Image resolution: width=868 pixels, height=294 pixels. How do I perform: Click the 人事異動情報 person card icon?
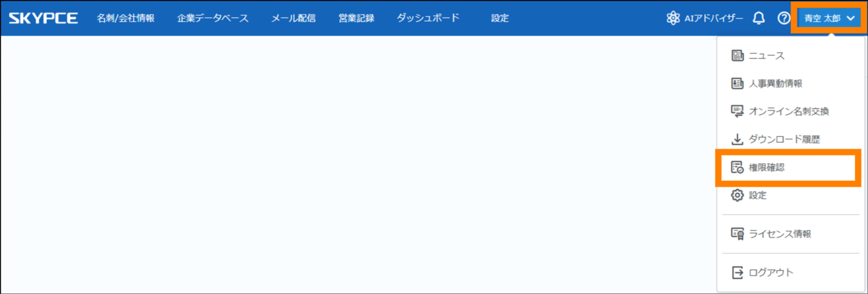click(737, 84)
